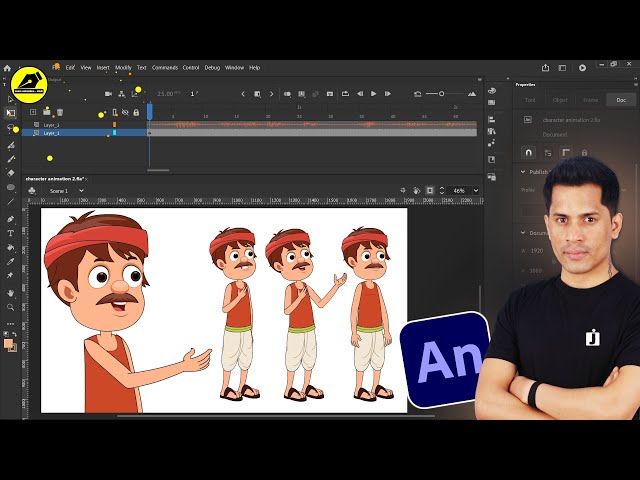The width and height of the screenshot is (640, 480).
Task: Select the Oval shape tool
Action: coord(11,187)
